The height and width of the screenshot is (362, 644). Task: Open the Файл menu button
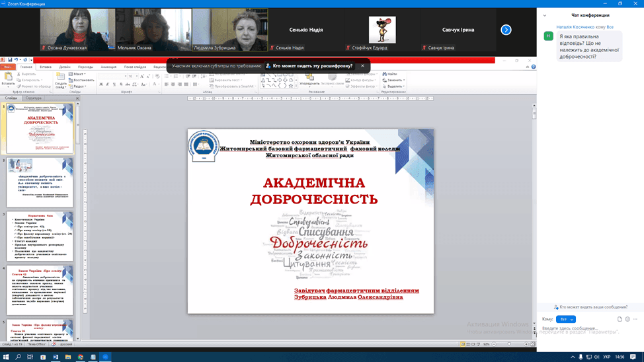[8, 67]
